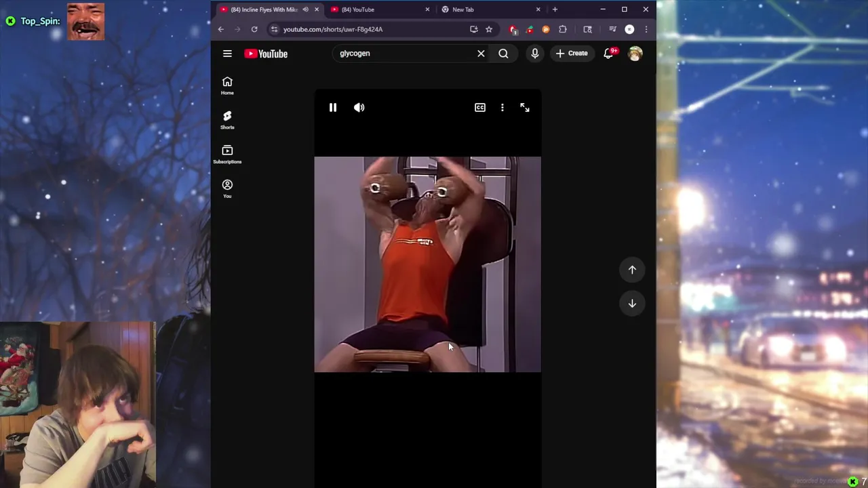
Task: Open the Chrome profile avatar
Action: pyautogui.click(x=629, y=29)
